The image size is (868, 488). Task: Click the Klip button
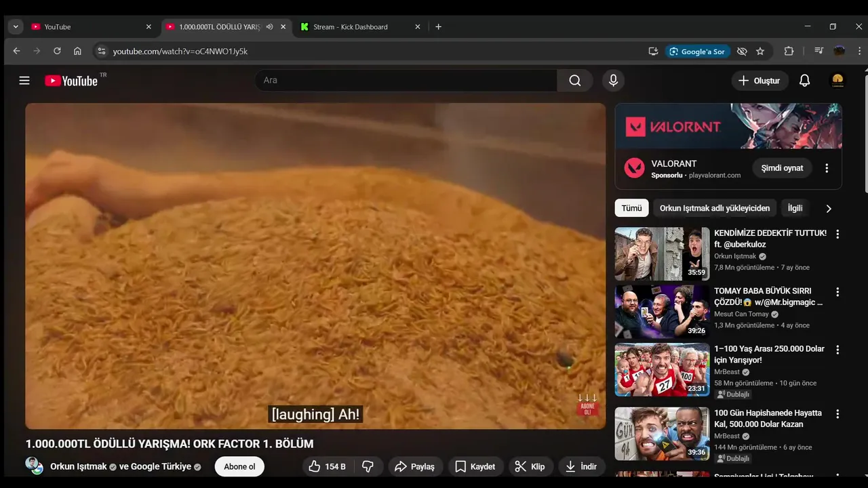[530, 466]
